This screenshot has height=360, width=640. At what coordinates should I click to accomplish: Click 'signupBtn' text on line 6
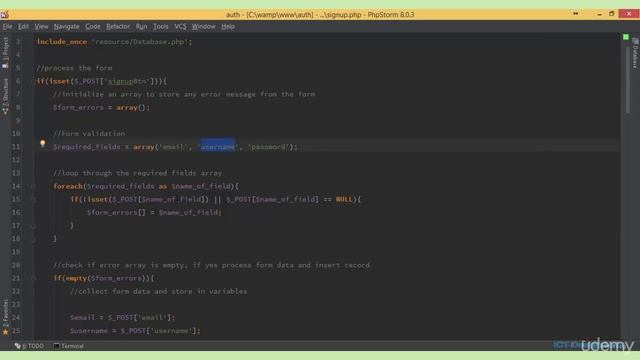click(x=127, y=81)
